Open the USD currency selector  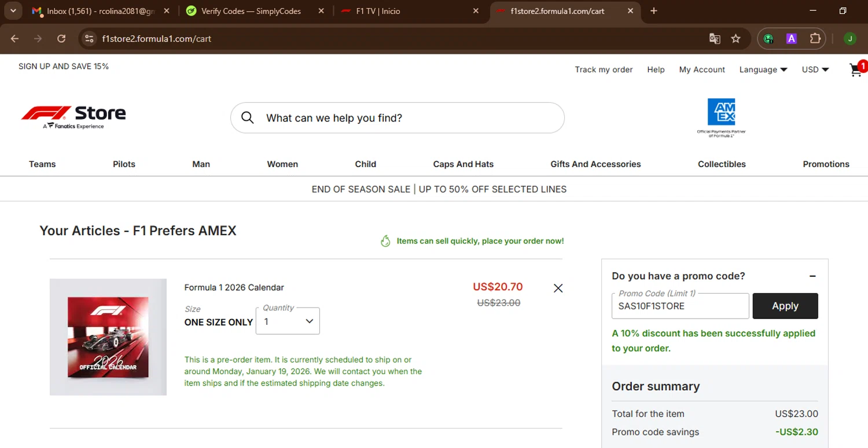coord(815,69)
